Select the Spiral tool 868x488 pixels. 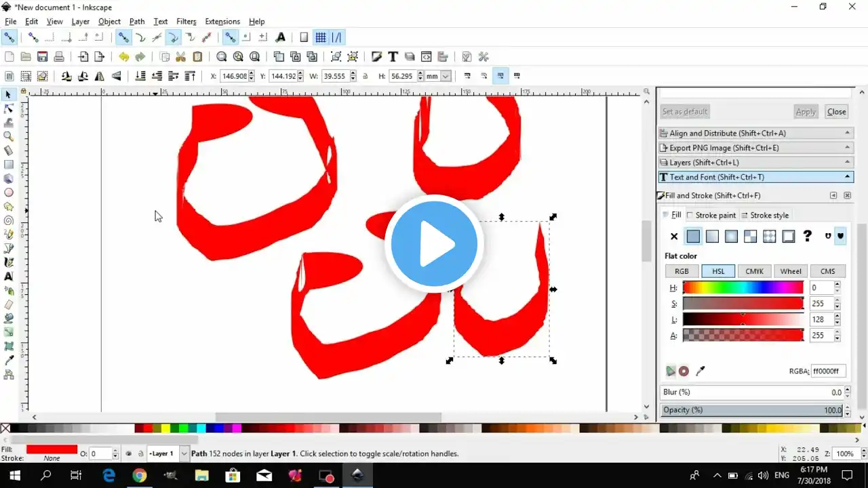coord(9,220)
